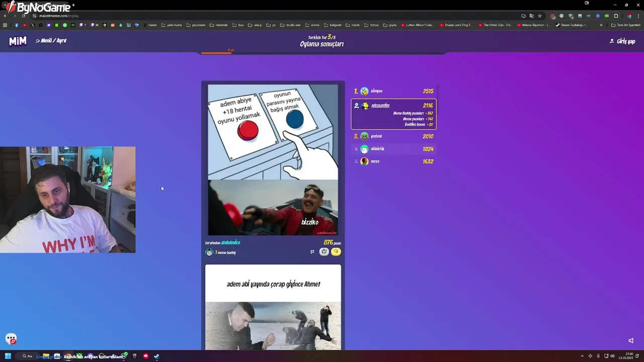644x362 pixels.
Task: Open Tüm Yer İşaretleri folder
Action: click(625, 25)
